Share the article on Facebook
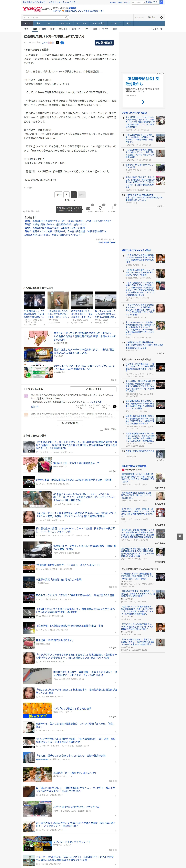 62,43
